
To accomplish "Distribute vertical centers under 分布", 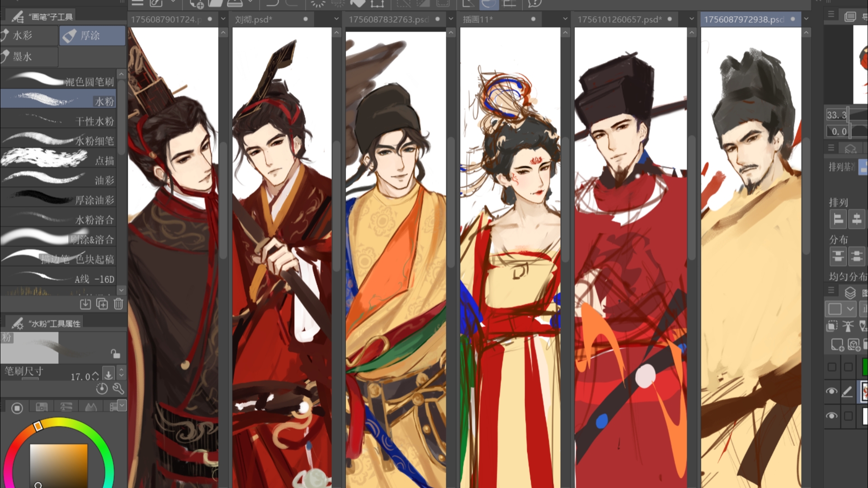I will click(857, 256).
